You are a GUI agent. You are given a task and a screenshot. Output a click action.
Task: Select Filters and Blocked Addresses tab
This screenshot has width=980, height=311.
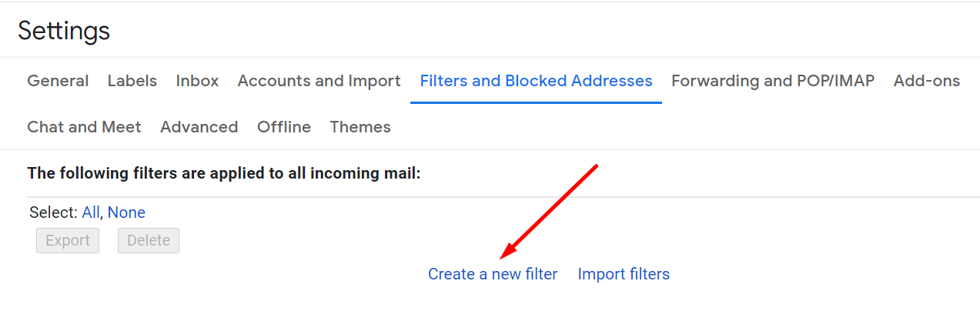point(536,81)
